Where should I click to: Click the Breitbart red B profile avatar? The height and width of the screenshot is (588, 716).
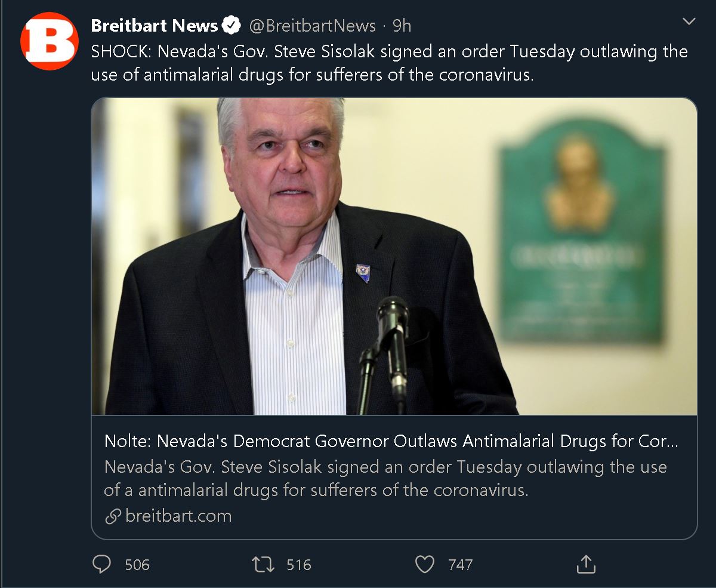point(50,41)
